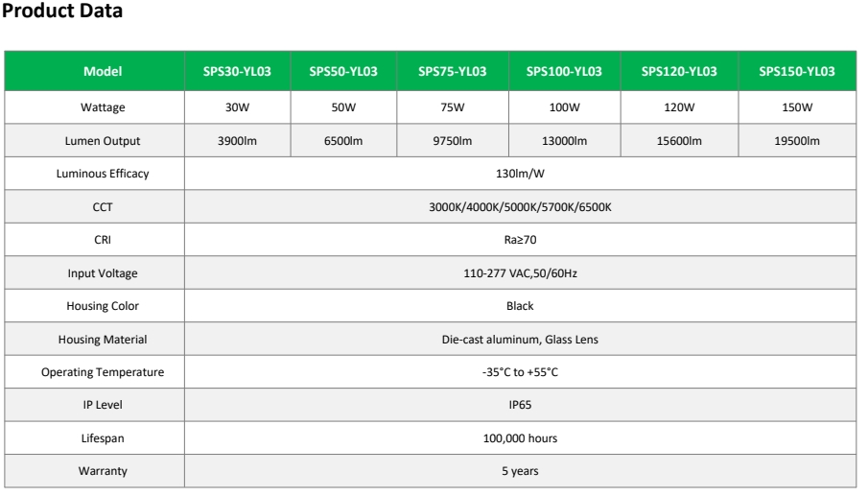Screen dimensions: 868x496
Task: Click the Ra≥70 CRI value
Action: [521, 240]
